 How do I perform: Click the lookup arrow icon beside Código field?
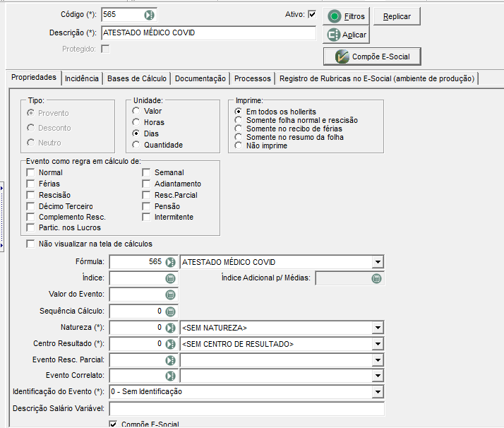tap(149, 15)
